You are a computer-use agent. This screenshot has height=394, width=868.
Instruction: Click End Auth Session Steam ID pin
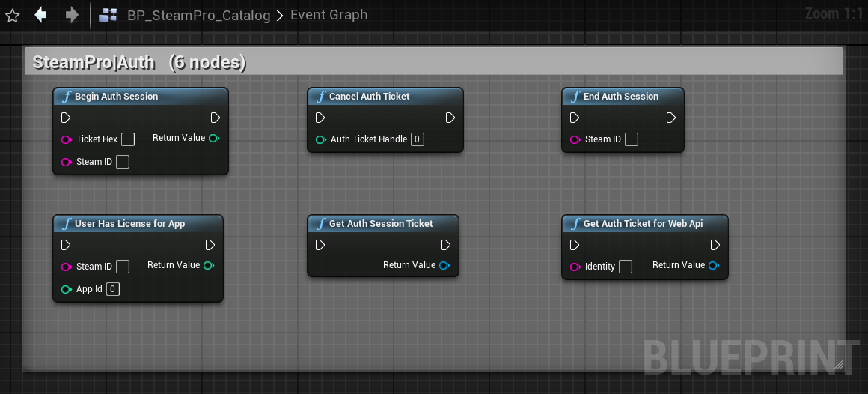575,139
